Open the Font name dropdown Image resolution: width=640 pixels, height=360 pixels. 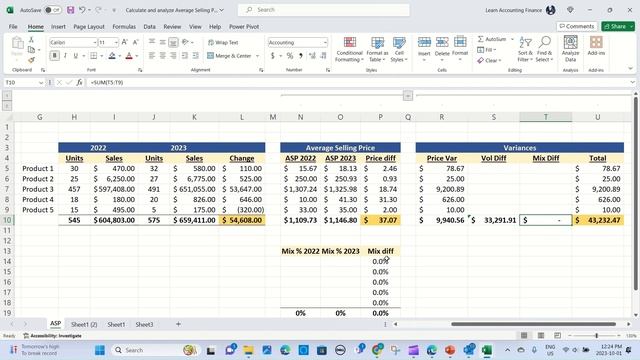[95, 42]
